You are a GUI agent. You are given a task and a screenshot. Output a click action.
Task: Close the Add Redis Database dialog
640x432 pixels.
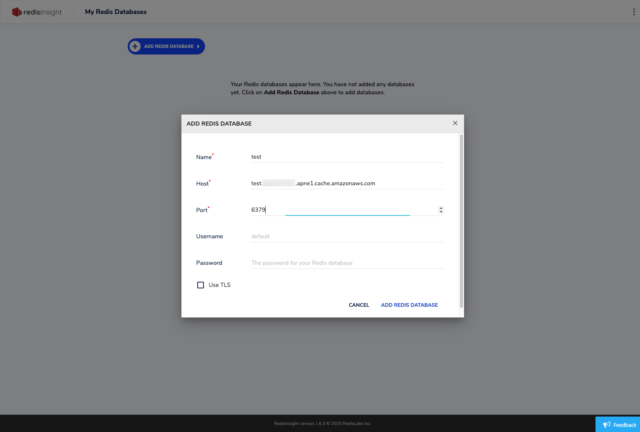455,123
